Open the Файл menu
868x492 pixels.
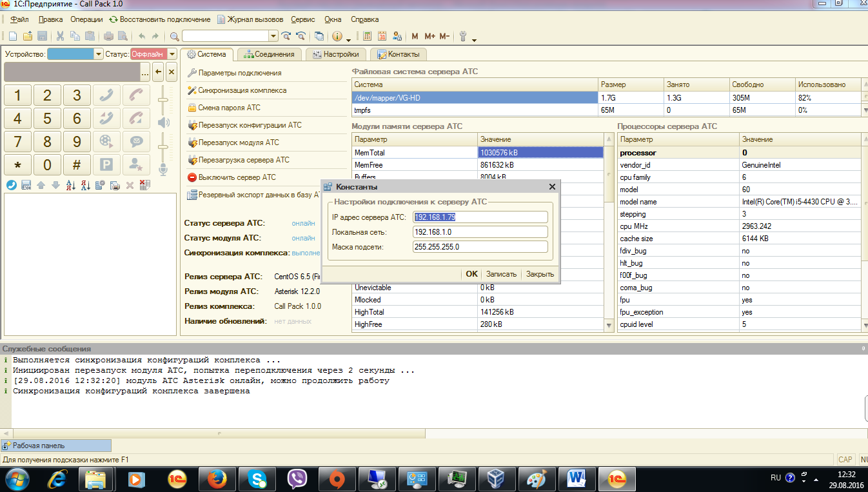click(19, 19)
